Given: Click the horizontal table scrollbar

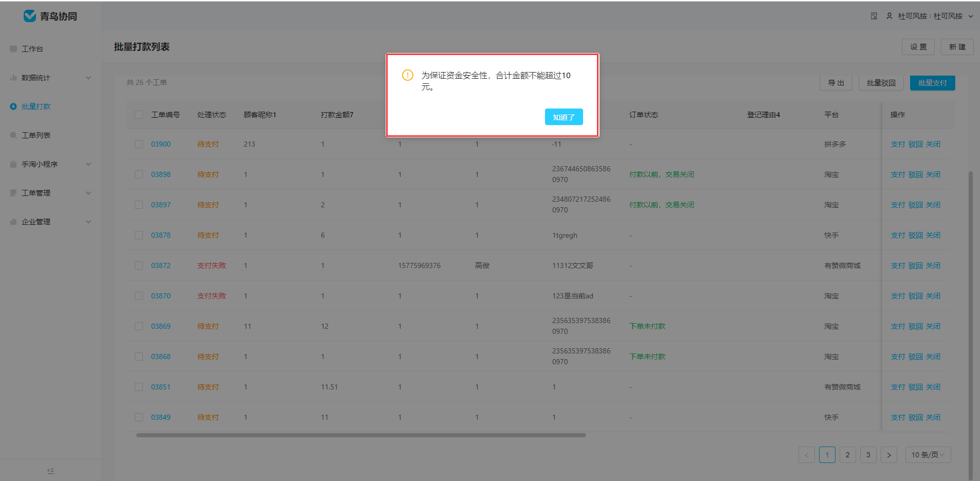Looking at the screenshot, I should (361, 435).
